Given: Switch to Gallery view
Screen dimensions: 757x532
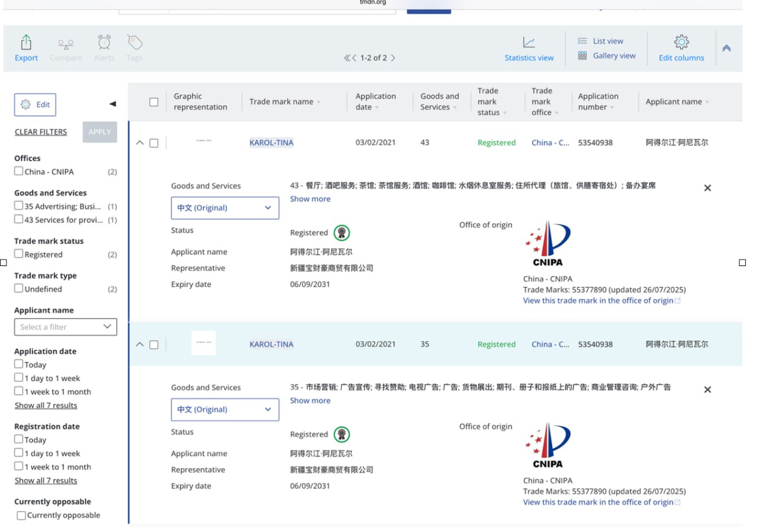Looking at the screenshot, I should coord(607,56).
